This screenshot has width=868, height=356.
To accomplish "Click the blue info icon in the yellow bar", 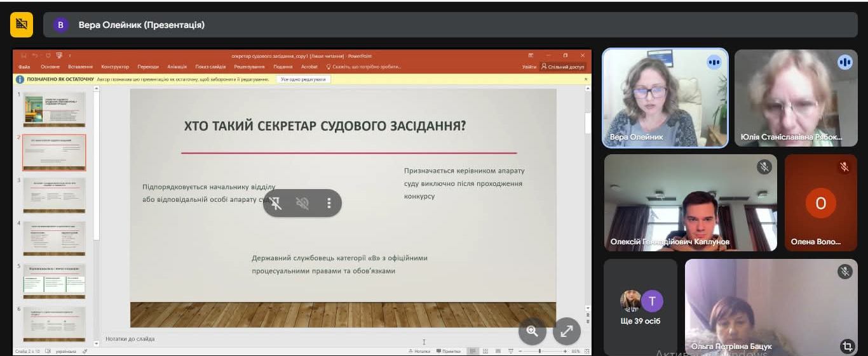I will tap(20, 79).
